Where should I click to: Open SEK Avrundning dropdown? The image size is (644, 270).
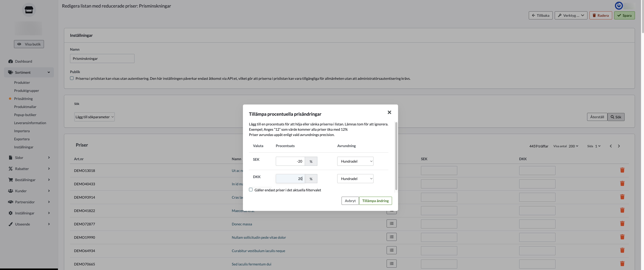(x=355, y=161)
